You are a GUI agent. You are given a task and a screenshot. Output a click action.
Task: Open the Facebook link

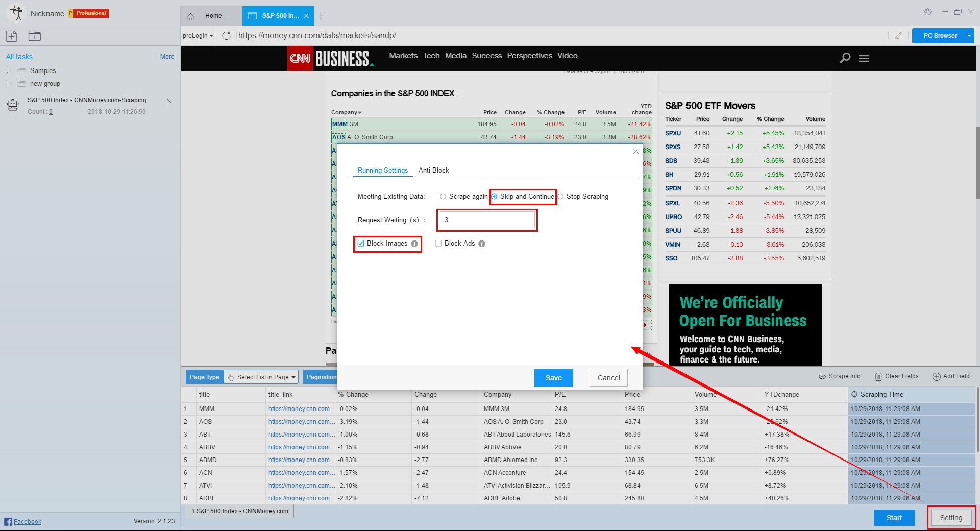(28, 521)
